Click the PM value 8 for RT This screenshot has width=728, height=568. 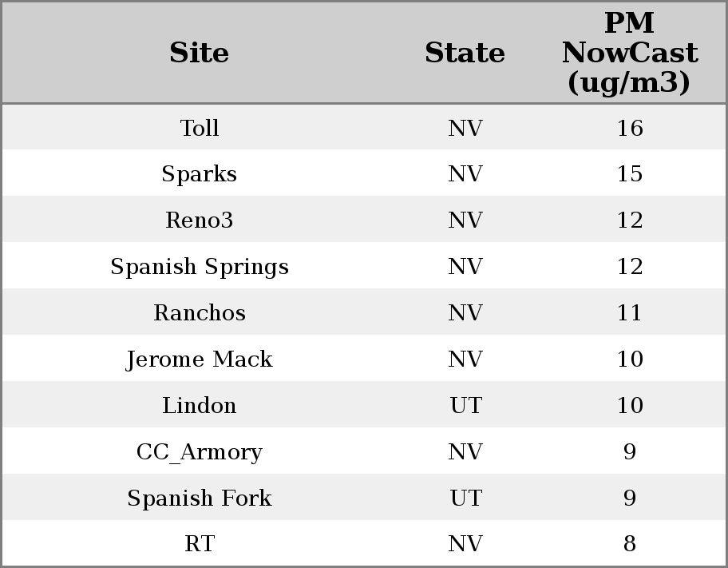pos(629,544)
